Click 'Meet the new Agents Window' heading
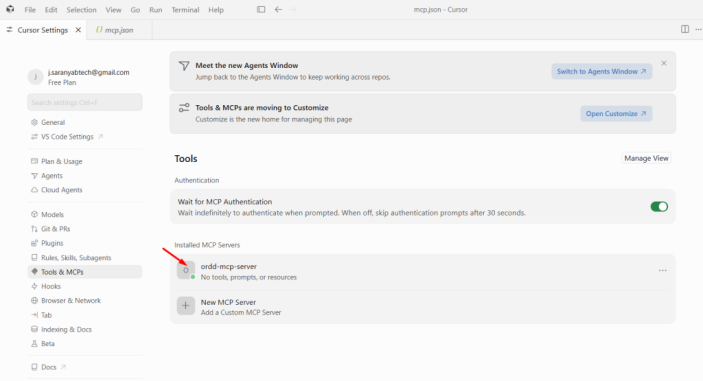Viewport: 703px width, 381px height. pos(247,65)
